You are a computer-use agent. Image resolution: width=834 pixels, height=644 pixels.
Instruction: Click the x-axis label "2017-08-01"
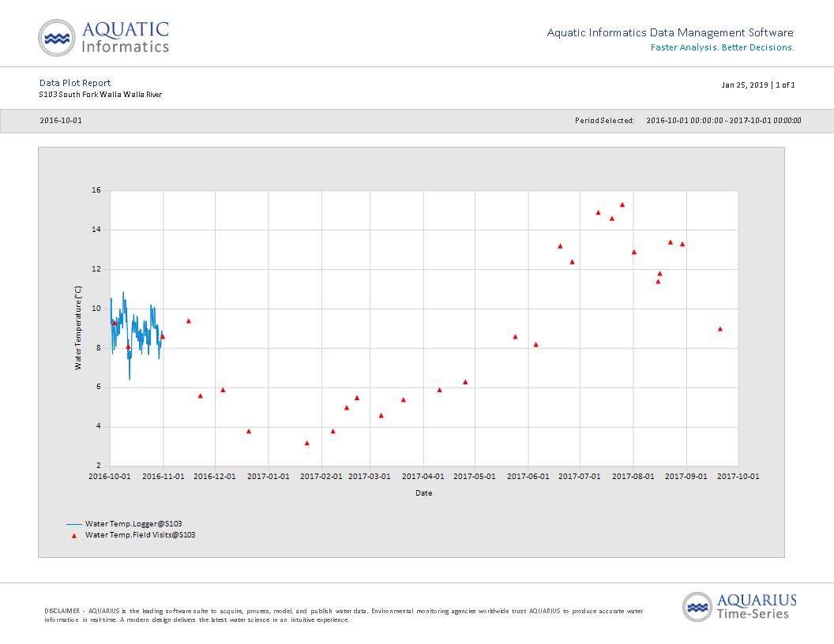point(633,477)
